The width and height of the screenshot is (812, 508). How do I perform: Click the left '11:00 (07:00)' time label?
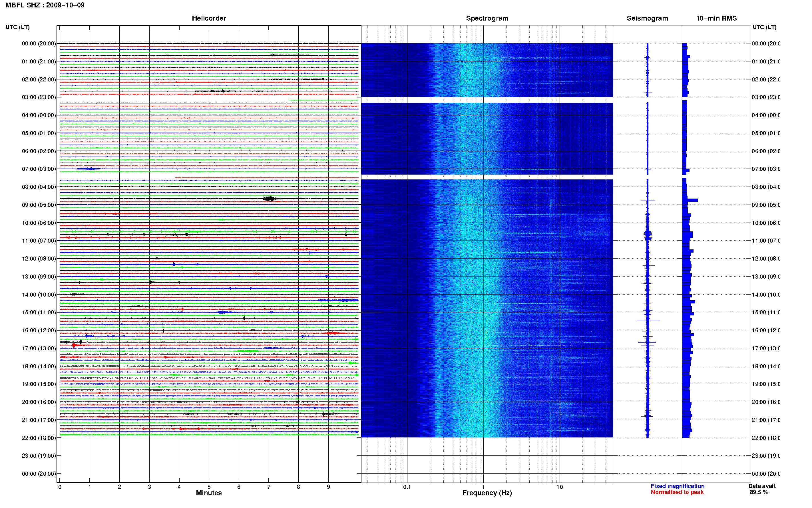pos(39,241)
